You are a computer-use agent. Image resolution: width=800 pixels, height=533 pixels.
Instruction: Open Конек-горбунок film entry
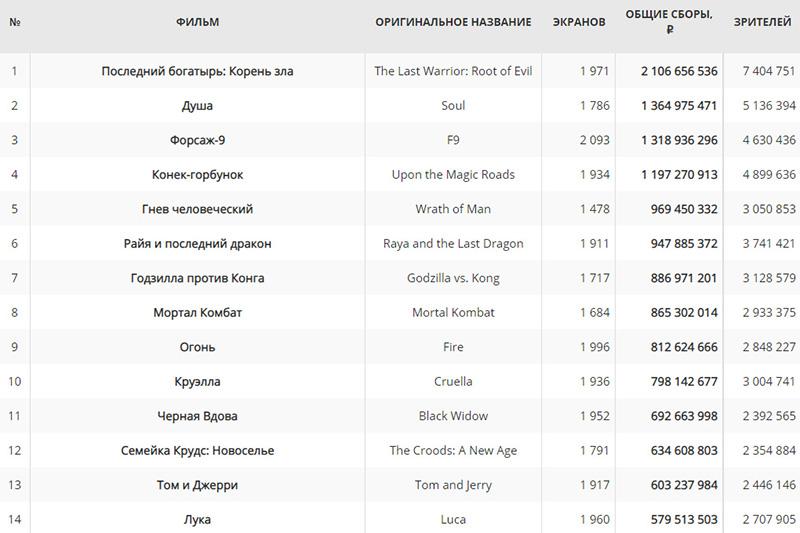point(197,174)
